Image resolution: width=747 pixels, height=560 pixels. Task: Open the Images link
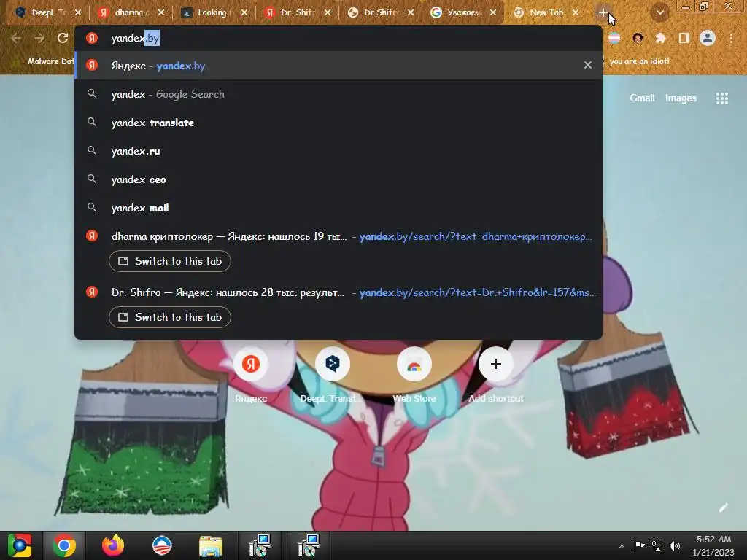click(681, 98)
